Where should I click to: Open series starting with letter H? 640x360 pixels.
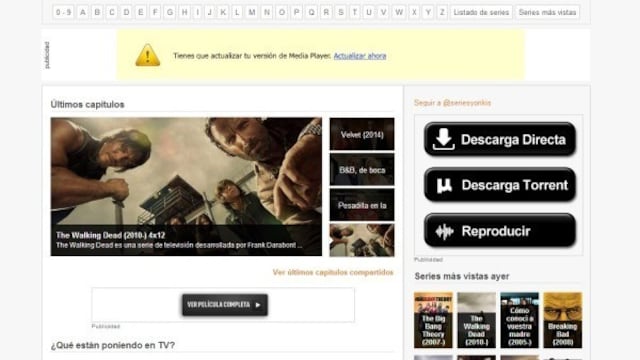[x=185, y=12]
